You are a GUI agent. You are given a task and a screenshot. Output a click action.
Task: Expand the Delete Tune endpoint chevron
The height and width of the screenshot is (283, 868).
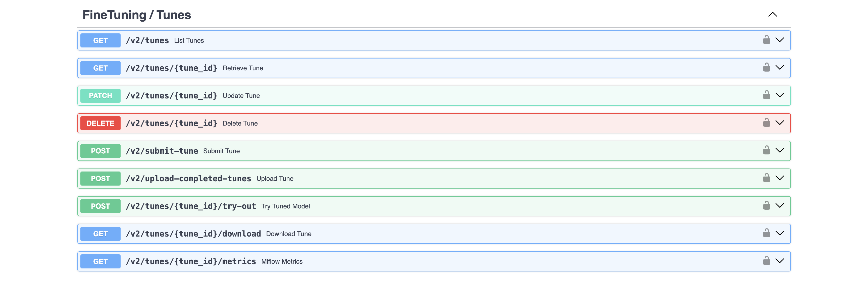click(x=780, y=123)
